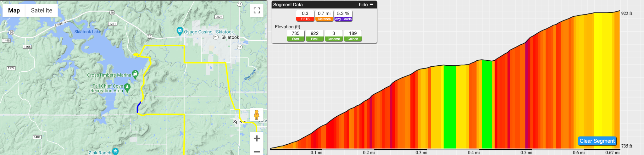Select the Distance value box
This screenshot has height=155, width=644.
click(x=324, y=16)
